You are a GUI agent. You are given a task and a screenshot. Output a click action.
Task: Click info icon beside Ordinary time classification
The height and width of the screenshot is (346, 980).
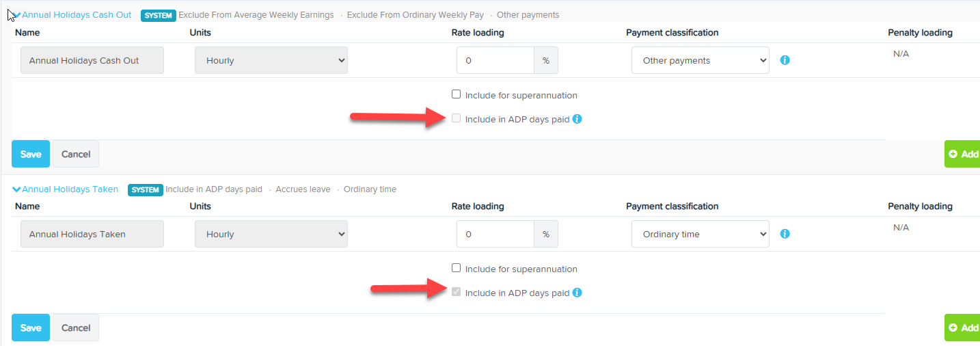click(x=785, y=234)
